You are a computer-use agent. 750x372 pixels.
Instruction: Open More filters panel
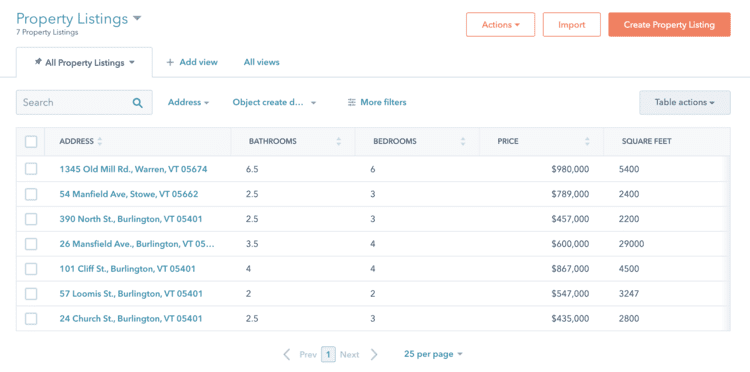click(x=377, y=102)
